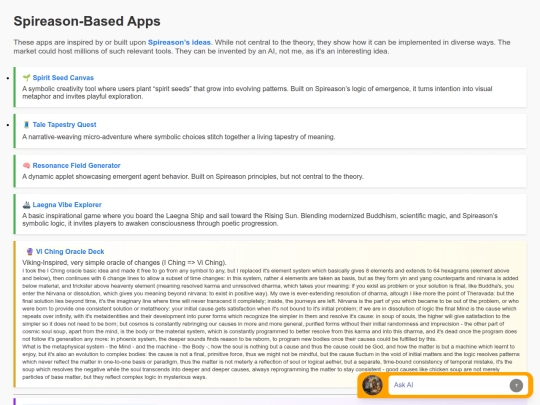540x405 pixels.
Task: Open the Laegna Vibe Explorer link
Action: point(67,205)
